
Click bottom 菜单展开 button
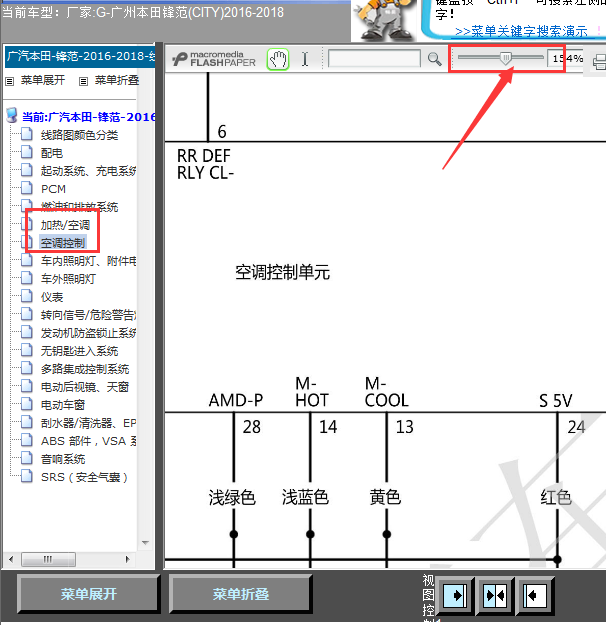click(89, 594)
